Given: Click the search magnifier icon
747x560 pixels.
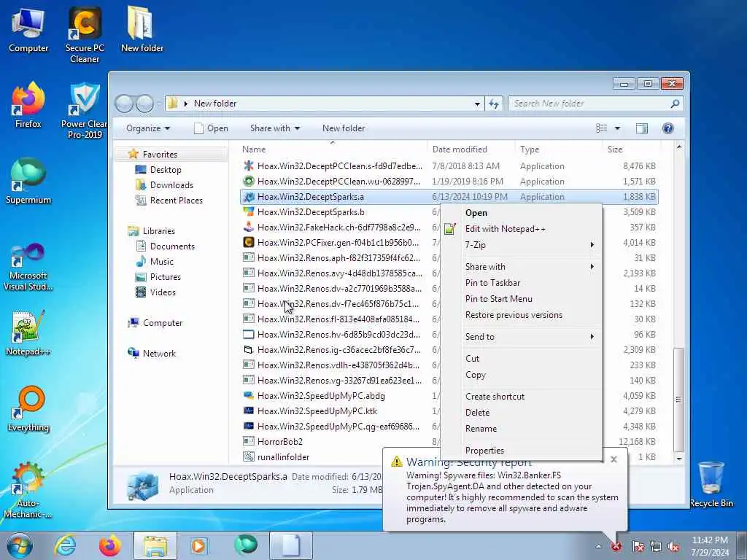Looking at the screenshot, I should click(675, 104).
